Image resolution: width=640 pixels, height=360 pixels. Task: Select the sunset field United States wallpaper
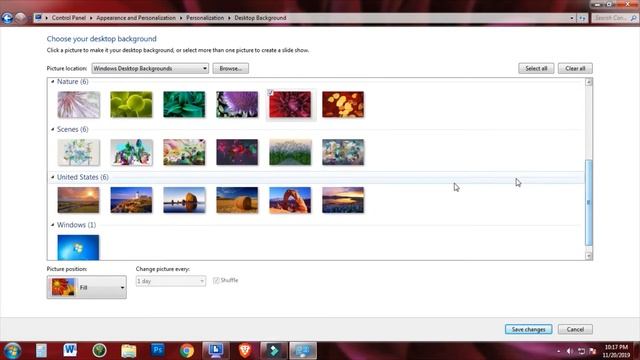coord(78,200)
